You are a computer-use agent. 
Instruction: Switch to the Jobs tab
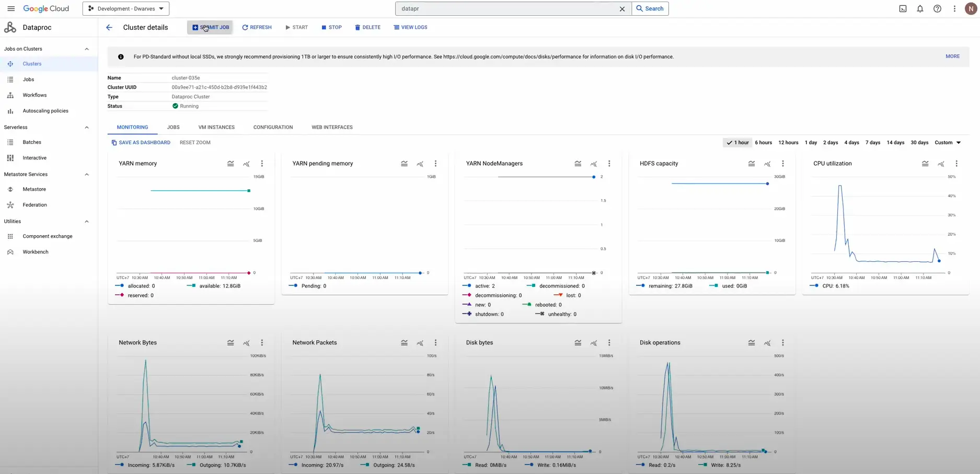tap(173, 128)
